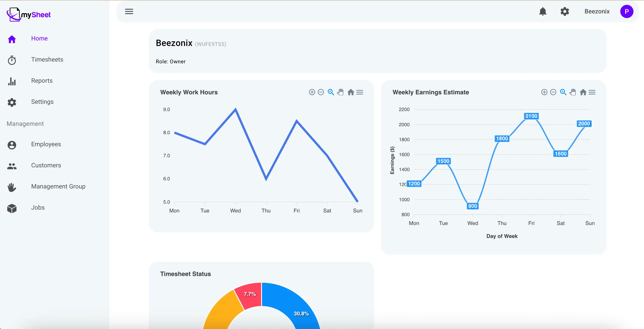Go to Reports in the sidebar
The width and height of the screenshot is (644, 329).
[x=42, y=80]
